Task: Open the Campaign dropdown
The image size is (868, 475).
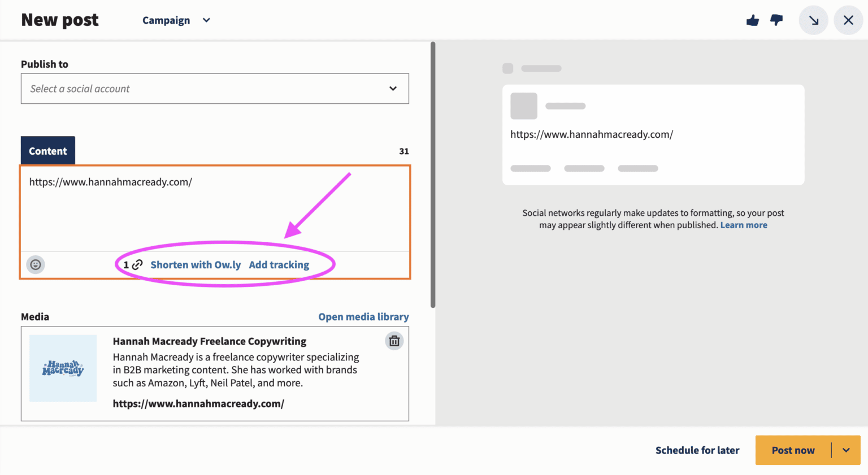Action: [176, 20]
